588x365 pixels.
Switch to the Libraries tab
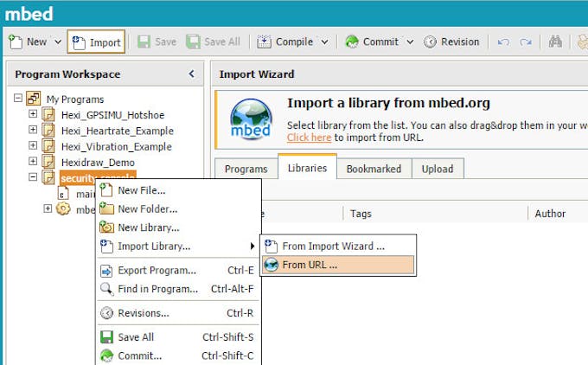point(308,167)
